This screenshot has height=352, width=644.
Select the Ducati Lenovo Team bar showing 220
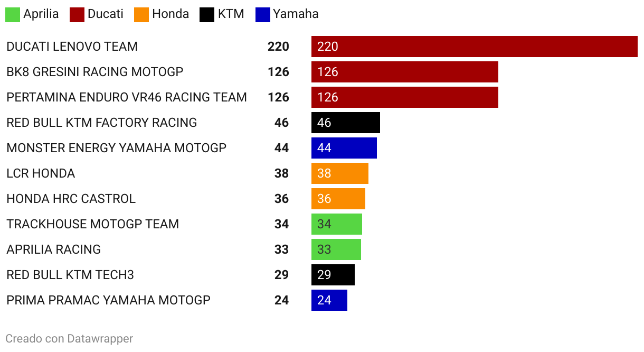[475, 47]
